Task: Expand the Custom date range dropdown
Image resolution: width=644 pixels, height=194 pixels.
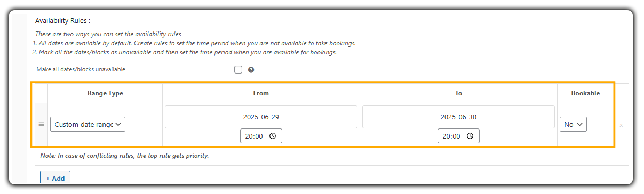Action: coord(88,124)
